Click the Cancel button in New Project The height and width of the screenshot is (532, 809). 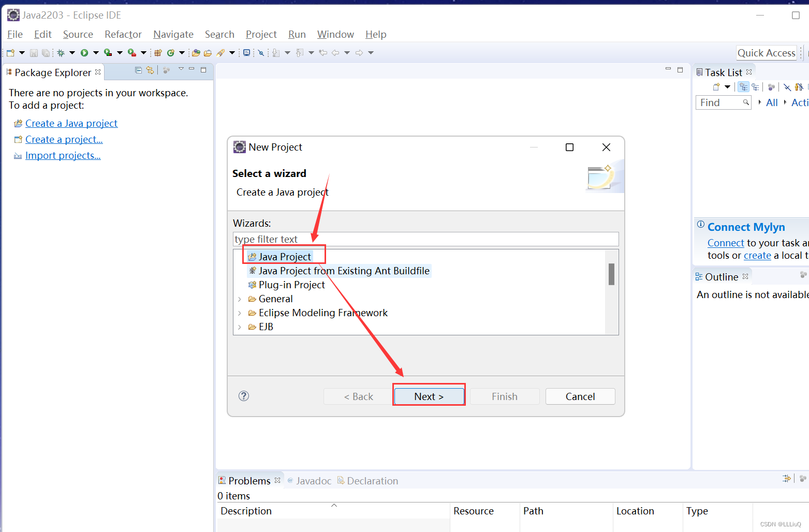click(580, 396)
